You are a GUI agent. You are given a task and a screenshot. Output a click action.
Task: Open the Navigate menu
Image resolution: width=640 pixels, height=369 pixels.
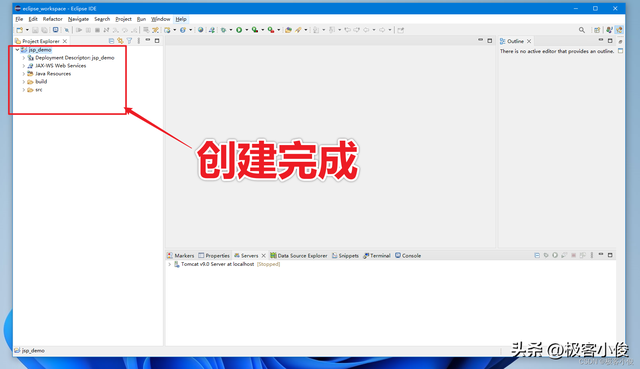78,19
